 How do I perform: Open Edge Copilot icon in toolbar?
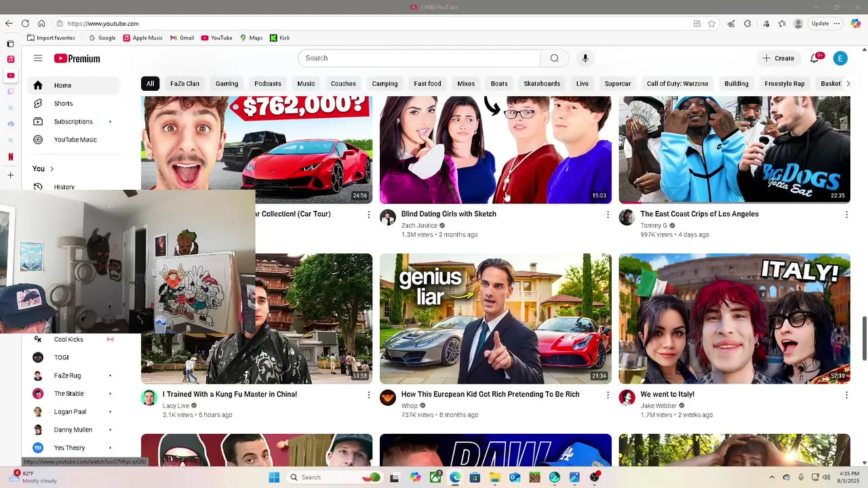[x=856, y=23]
